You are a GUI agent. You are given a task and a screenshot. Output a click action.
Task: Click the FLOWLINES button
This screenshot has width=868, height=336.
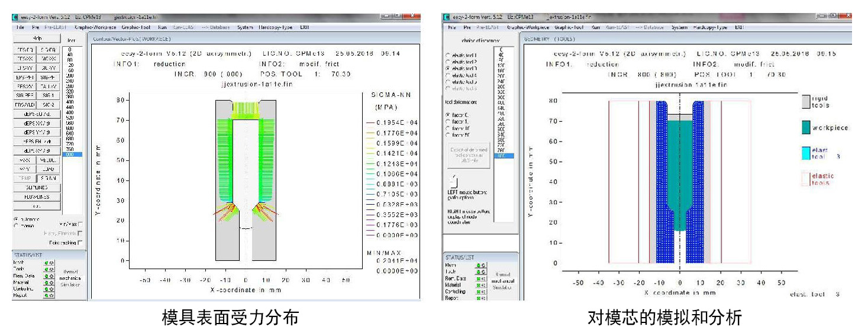pos(37,197)
